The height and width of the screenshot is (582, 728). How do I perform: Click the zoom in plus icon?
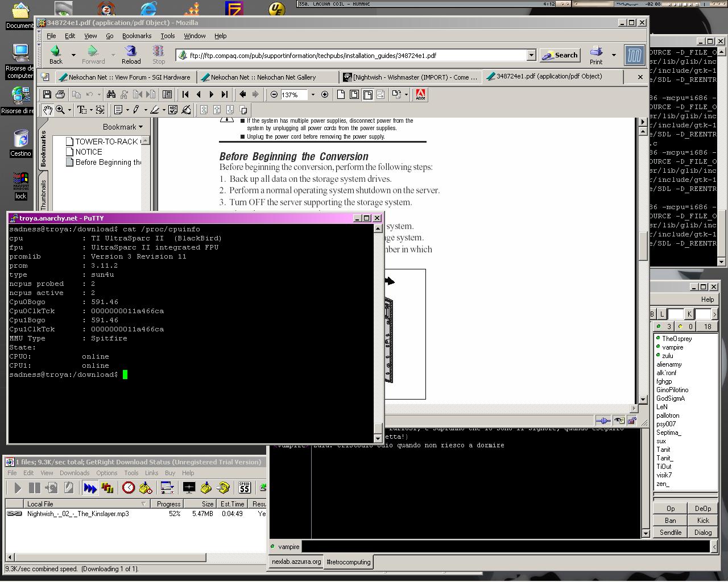click(x=325, y=94)
